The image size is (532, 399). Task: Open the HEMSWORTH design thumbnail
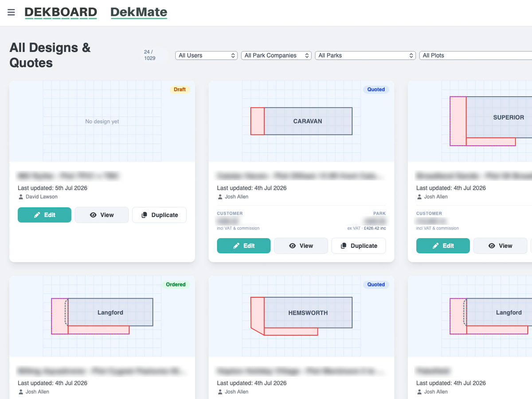(301, 316)
